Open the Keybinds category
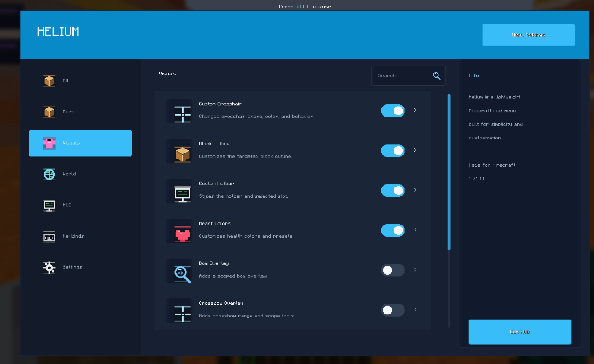This screenshot has height=364, width=594. point(80,237)
